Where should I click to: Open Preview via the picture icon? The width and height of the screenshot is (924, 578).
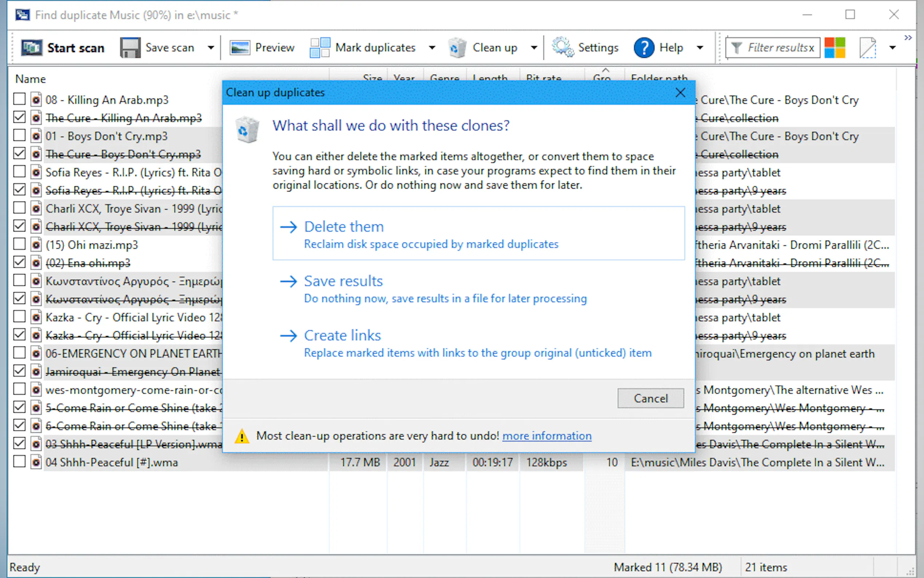[x=239, y=48]
